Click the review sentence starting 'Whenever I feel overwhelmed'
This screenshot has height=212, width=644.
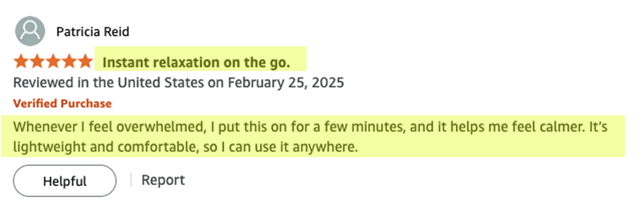coord(310,126)
